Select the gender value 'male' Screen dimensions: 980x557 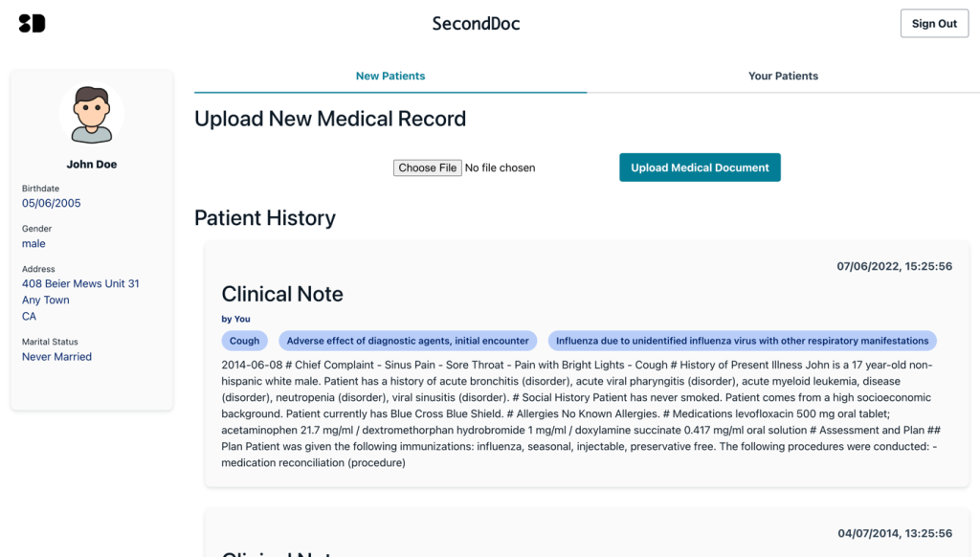[x=33, y=243]
